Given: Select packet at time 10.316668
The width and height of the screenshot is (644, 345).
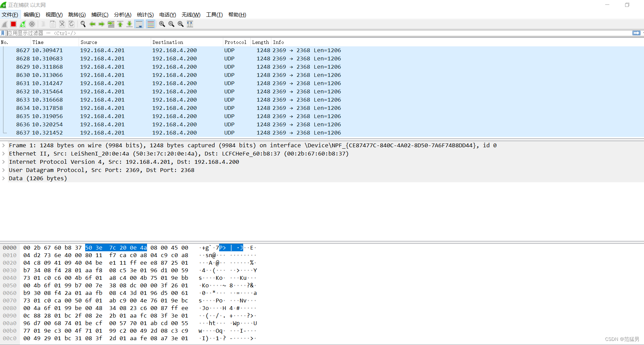Looking at the screenshot, I should 322,100.
